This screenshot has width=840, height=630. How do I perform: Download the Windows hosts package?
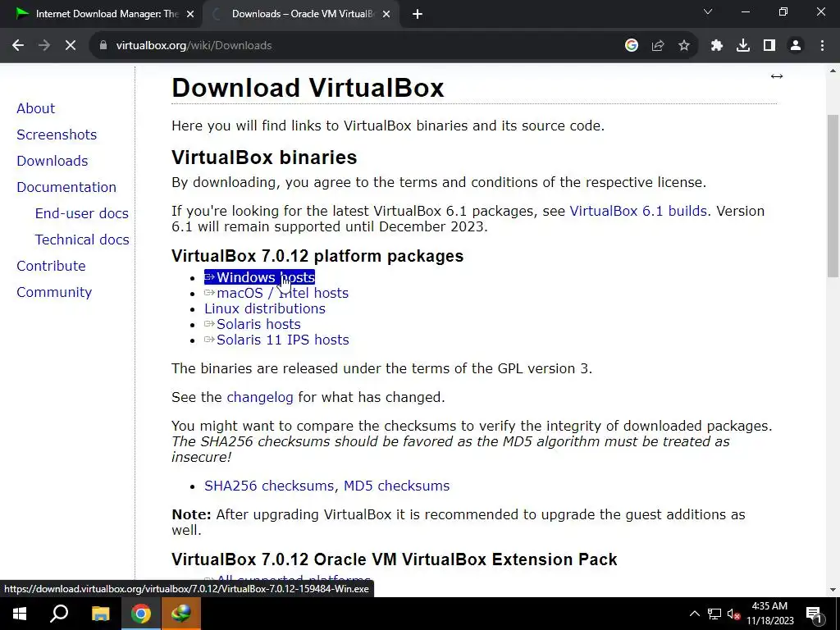click(x=259, y=277)
